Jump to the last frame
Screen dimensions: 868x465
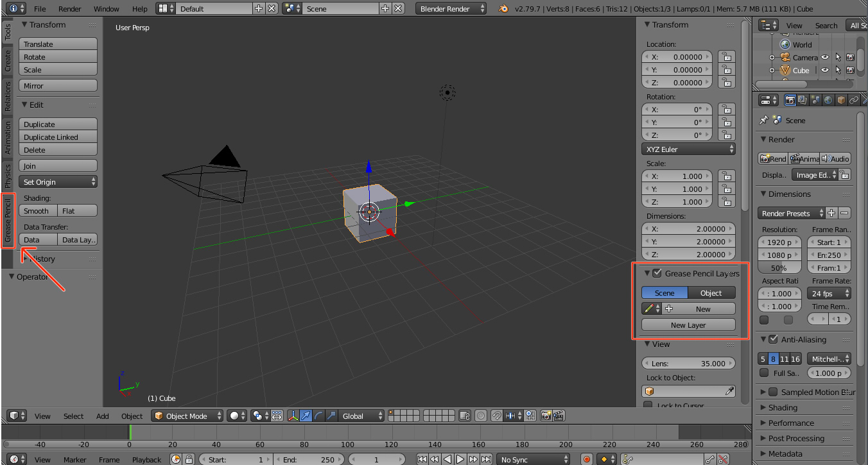[x=486, y=459]
